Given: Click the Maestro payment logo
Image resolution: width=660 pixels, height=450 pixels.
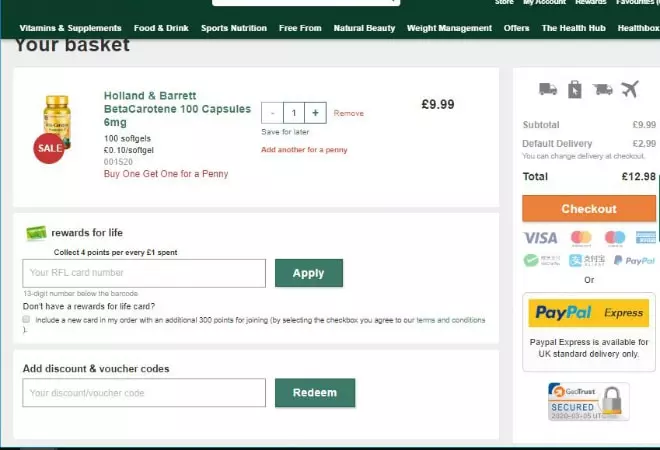Looking at the screenshot, I should (x=615, y=238).
